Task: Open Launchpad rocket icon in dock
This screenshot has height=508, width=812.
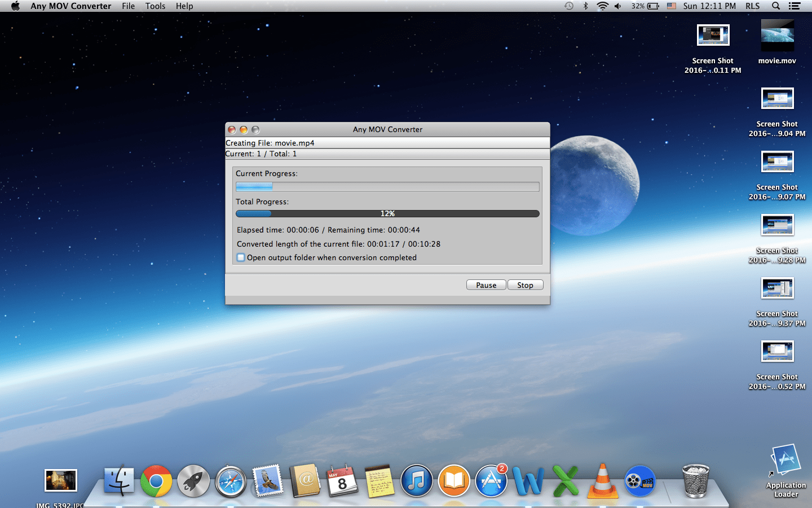Action: click(193, 481)
